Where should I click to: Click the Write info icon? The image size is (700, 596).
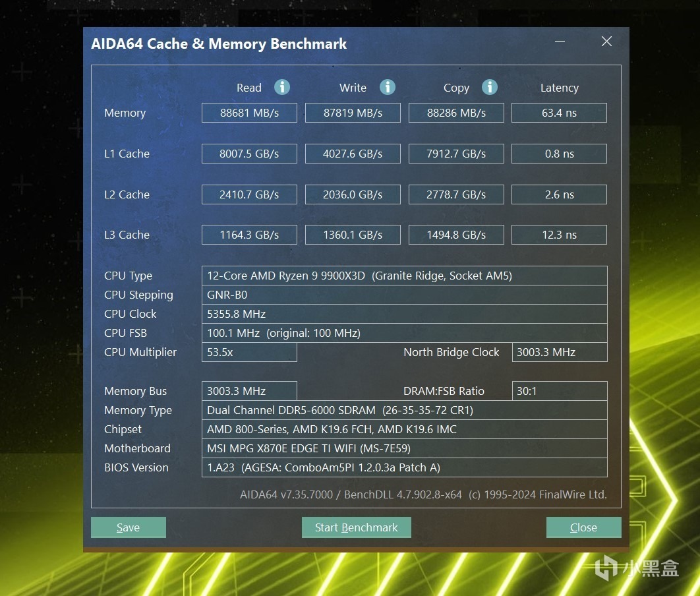387,87
